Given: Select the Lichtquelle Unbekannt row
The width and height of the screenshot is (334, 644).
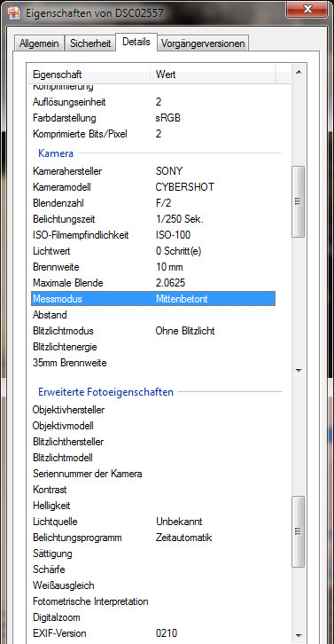Looking at the screenshot, I should pyautogui.click(x=153, y=522).
